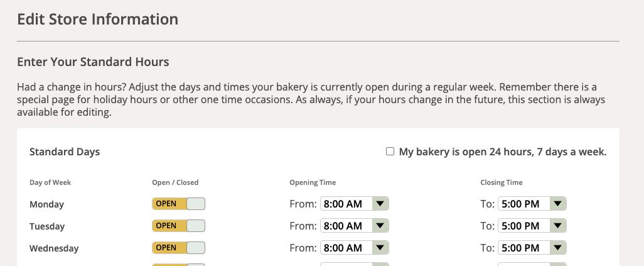Click the Monday day label

46,204
